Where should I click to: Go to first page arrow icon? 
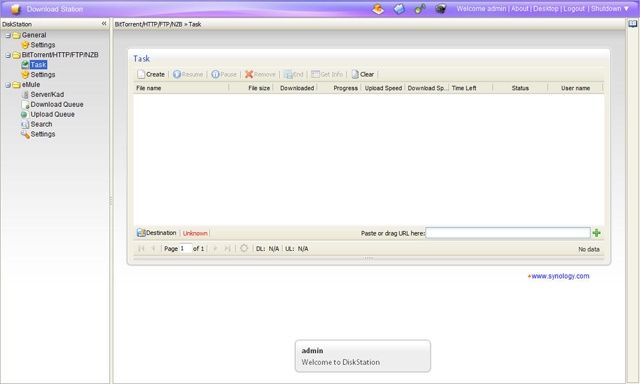pos(141,248)
